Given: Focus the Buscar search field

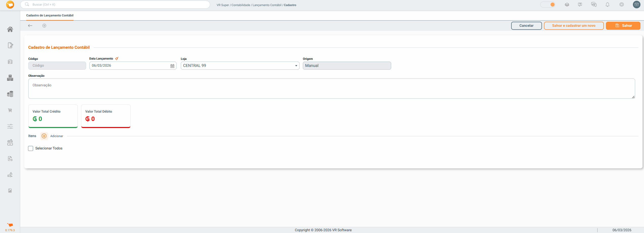Looking at the screenshot, I should (119, 5).
